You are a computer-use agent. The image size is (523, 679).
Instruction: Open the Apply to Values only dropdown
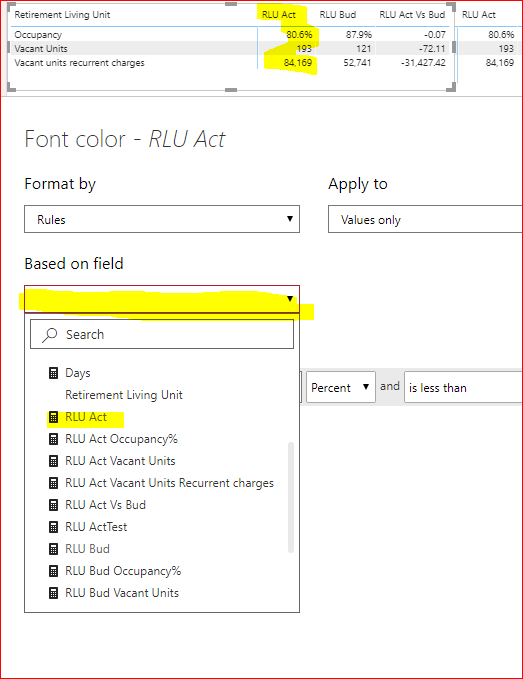coord(425,219)
